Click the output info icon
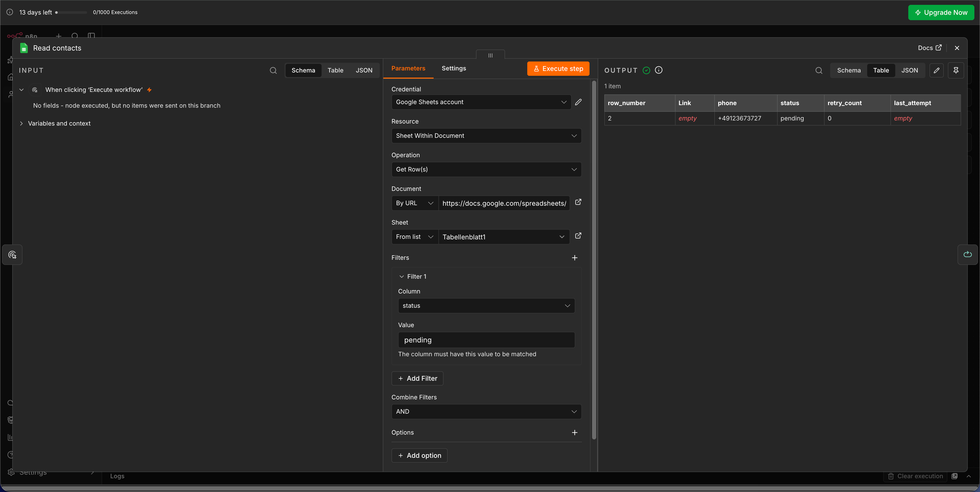Image resolution: width=980 pixels, height=492 pixels. click(x=658, y=70)
